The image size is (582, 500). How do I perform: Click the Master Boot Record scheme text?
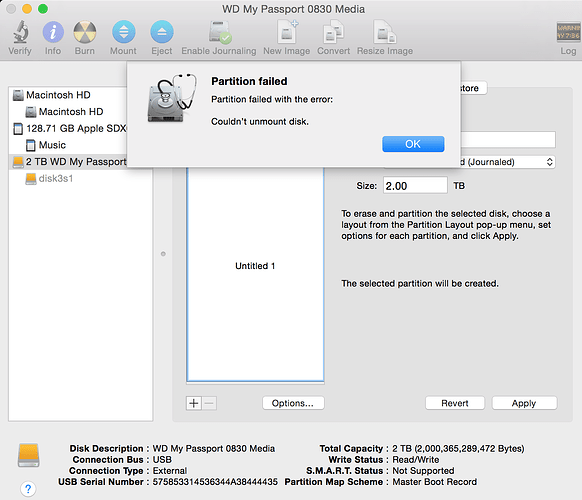[x=435, y=482]
